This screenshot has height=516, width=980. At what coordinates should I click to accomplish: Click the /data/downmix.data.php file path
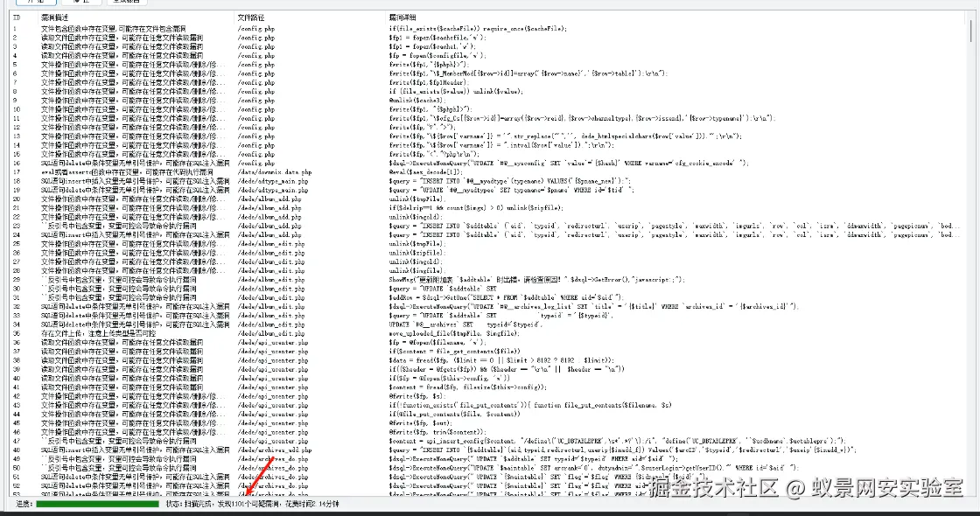(x=275, y=172)
